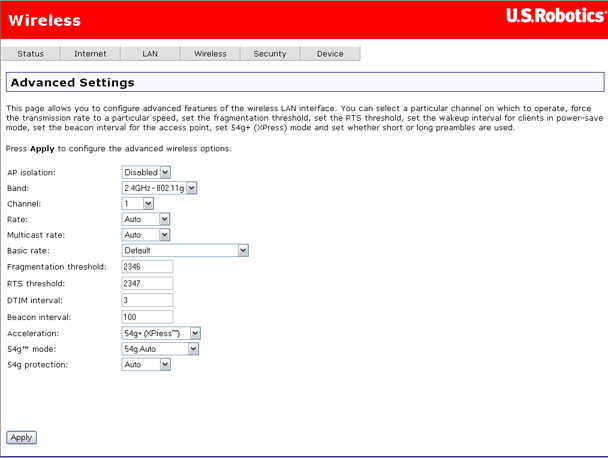
Task: Open the Status tab
Action: click(30, 54)
